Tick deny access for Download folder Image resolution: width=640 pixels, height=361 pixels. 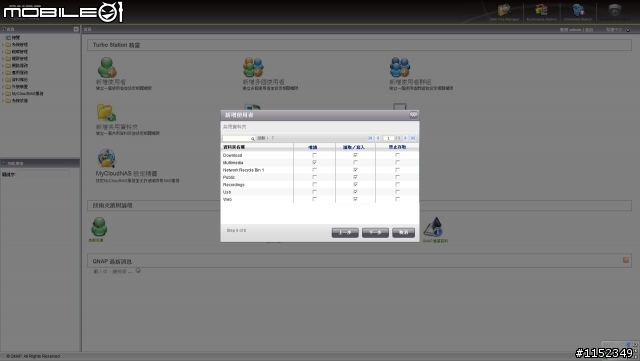coord(398,155)
